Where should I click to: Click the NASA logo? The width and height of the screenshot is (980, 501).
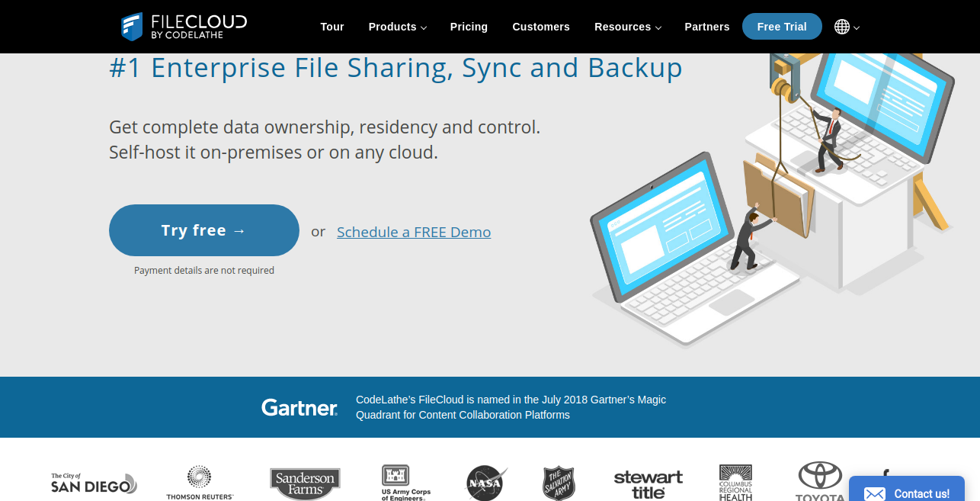[x=485, y=482]
